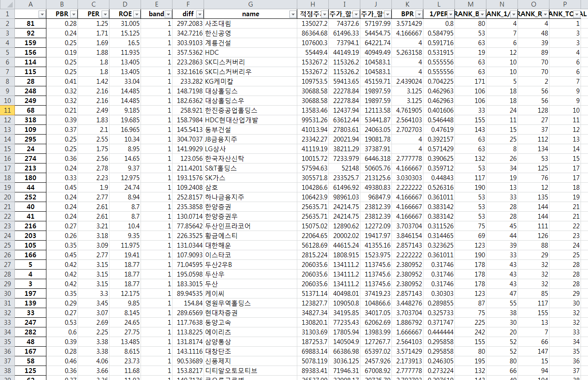This screenshot has width=588, height=380.
Task: Open the filter dropdown in column N header cell
Action: click(x=514, y=14)
